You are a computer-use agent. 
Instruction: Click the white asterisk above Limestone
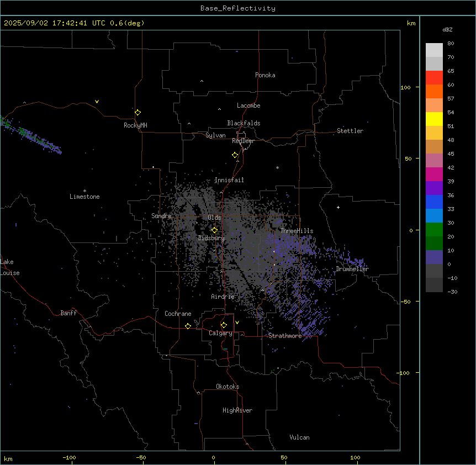click(x=84, y=191)
